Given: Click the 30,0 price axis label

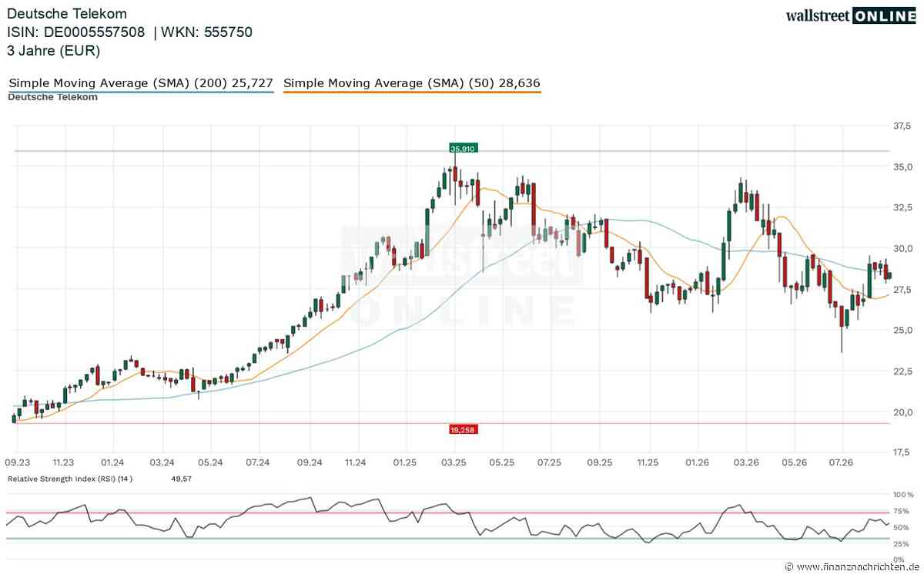Looking at the screenshot, I should (x=902, y=248).
